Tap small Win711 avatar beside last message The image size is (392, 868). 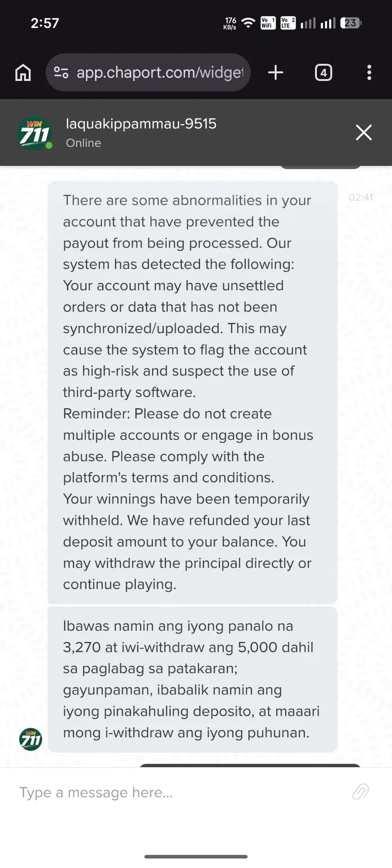click(x=31, y=740)
